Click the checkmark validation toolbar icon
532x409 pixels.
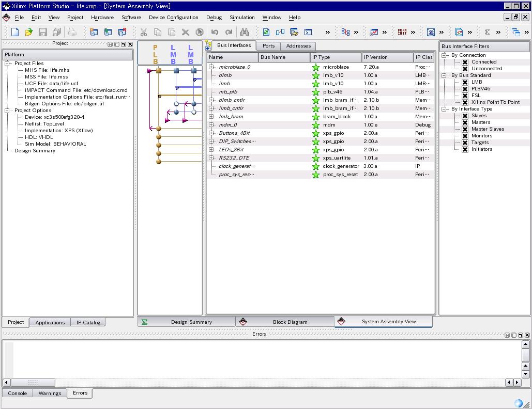click(x=374, y=32)
